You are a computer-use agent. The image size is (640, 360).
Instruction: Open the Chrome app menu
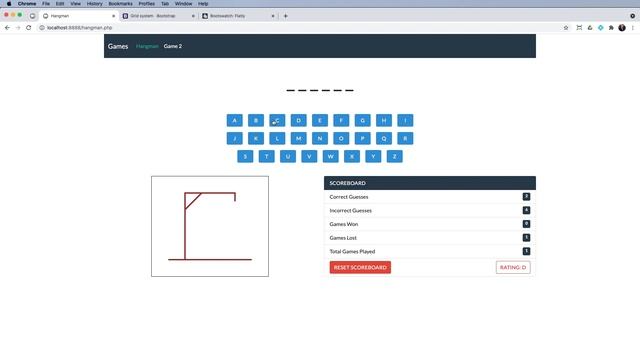coord(27,4)
